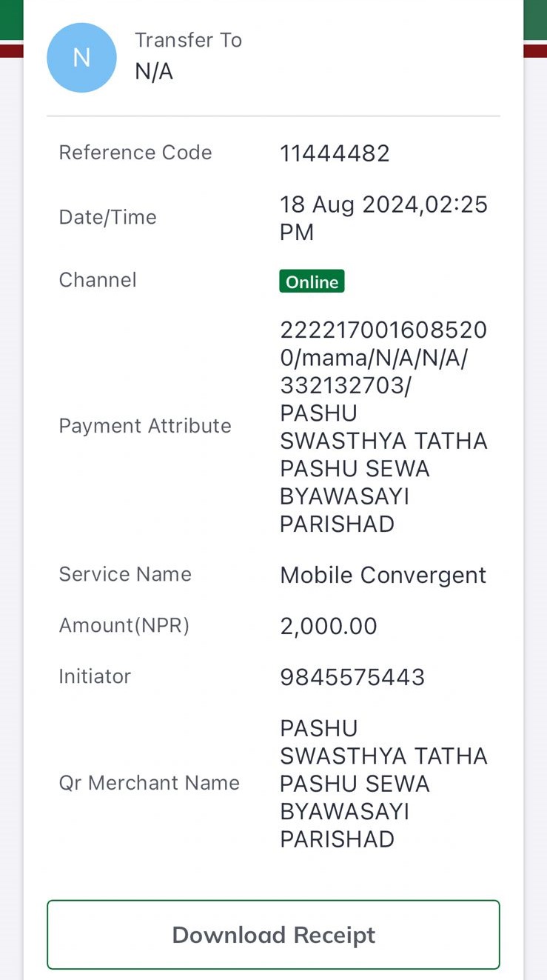Tap the Qr Merchant Name value

click(383, 784)
